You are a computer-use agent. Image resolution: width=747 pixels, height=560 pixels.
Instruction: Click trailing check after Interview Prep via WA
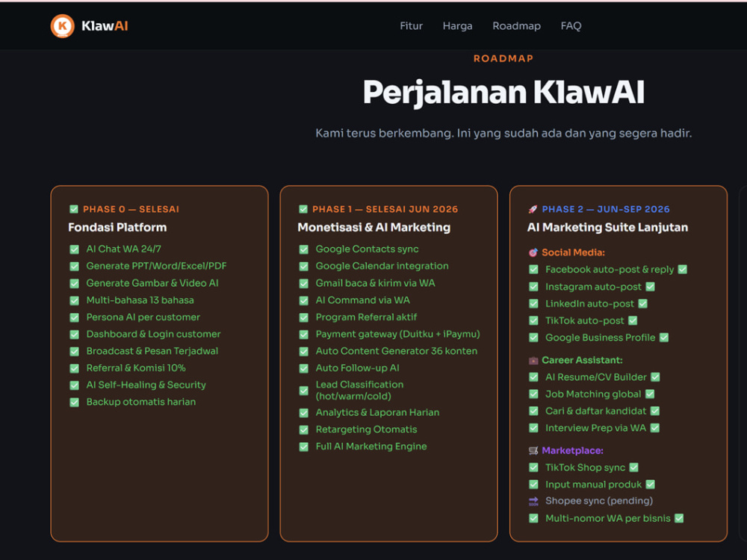[655, 428]
